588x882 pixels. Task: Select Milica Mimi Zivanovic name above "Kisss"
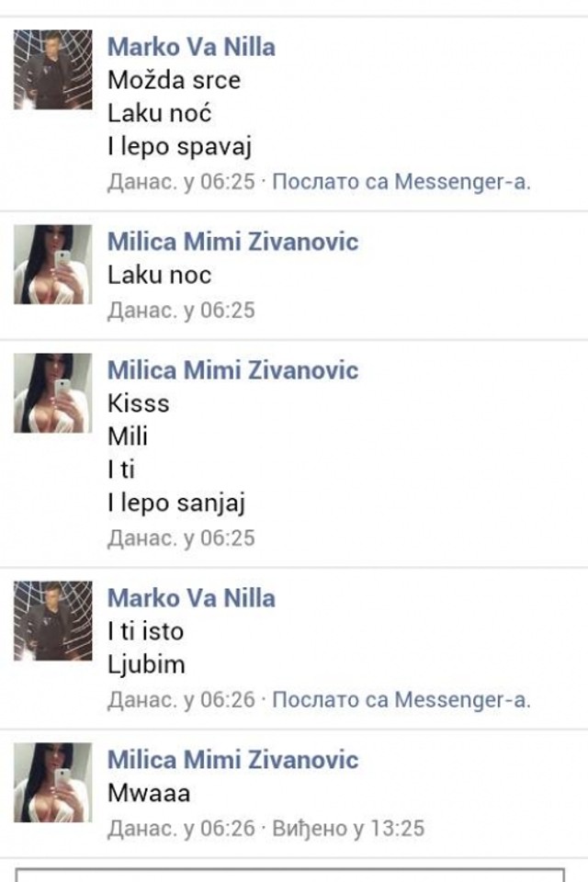pos(232,370)
